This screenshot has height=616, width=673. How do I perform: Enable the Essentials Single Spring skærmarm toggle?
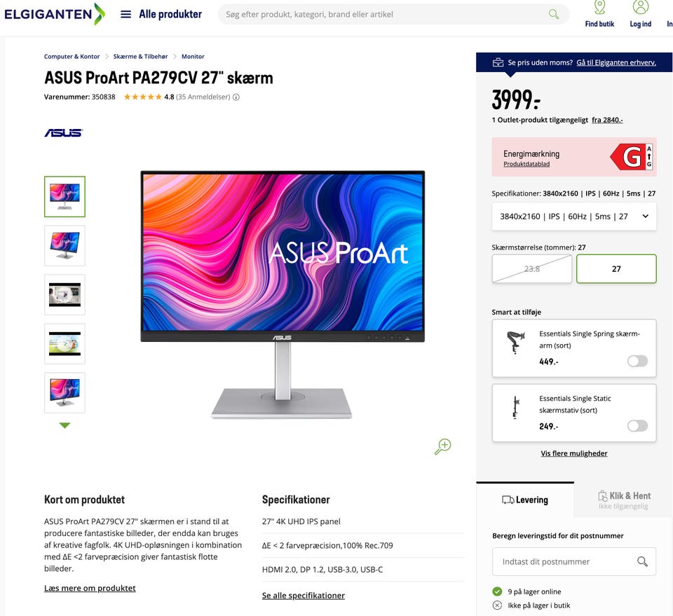coord(637,361)
